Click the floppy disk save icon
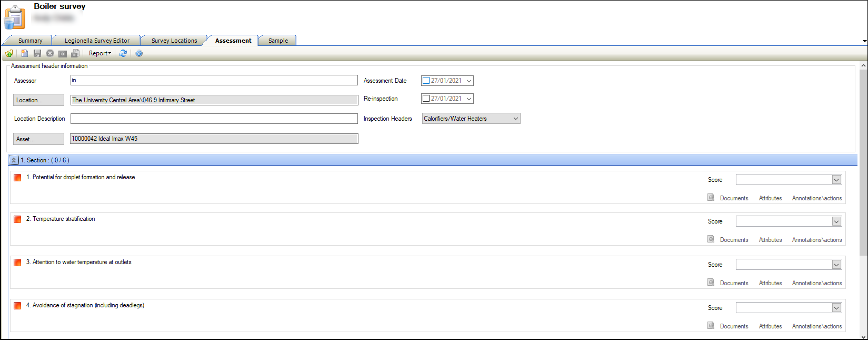Screen dimensions: 868x340 click(x=37, y=53)
